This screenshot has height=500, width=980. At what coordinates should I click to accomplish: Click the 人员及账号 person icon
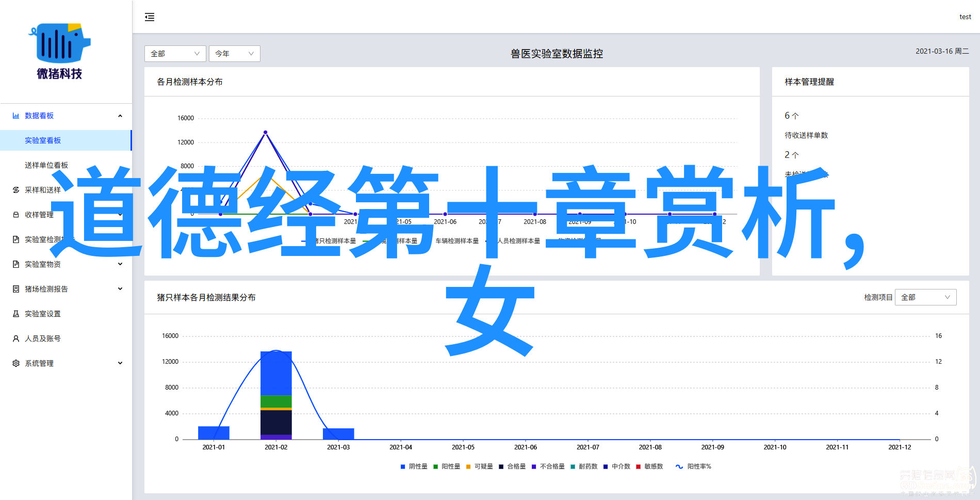tap(16, 339)
